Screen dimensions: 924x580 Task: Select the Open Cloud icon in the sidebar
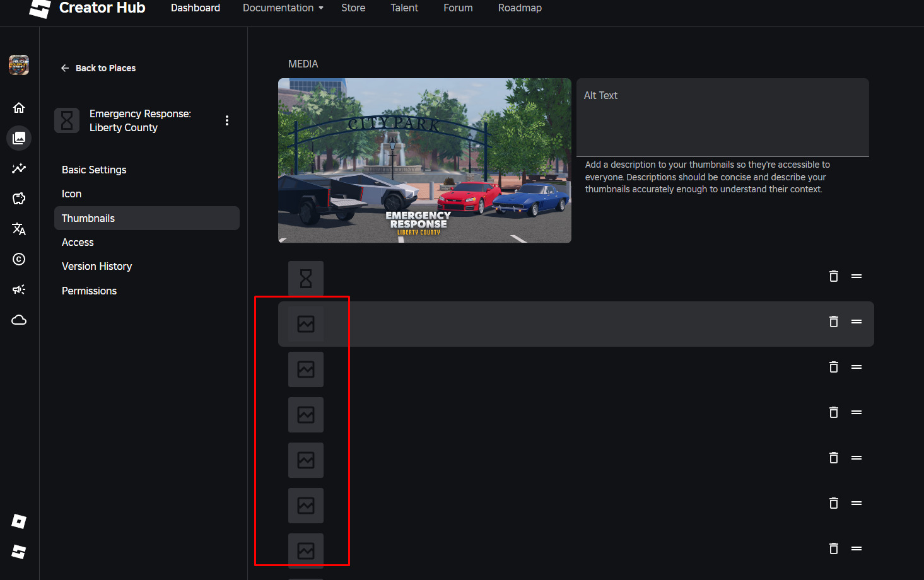(19, 320)
